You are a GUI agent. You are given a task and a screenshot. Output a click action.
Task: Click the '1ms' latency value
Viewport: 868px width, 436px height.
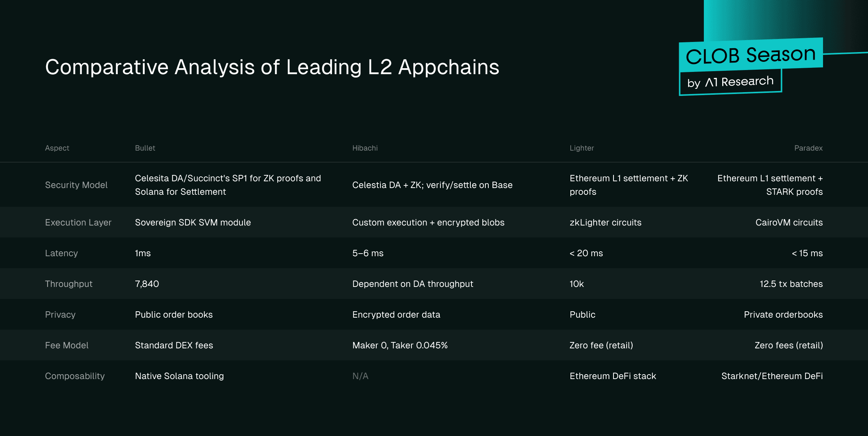coord(143,253)
